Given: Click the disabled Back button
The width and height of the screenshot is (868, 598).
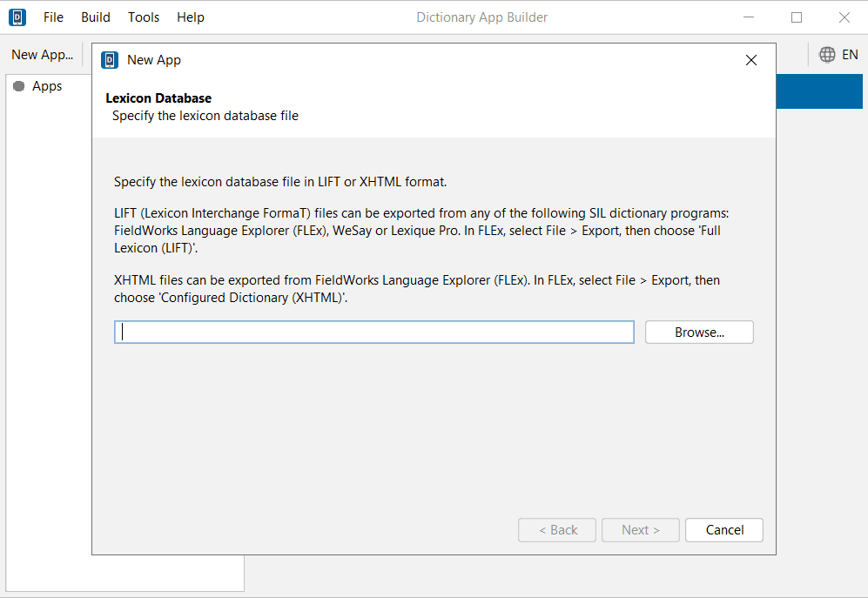Looking at the screenshot, I should coord(556,529).
